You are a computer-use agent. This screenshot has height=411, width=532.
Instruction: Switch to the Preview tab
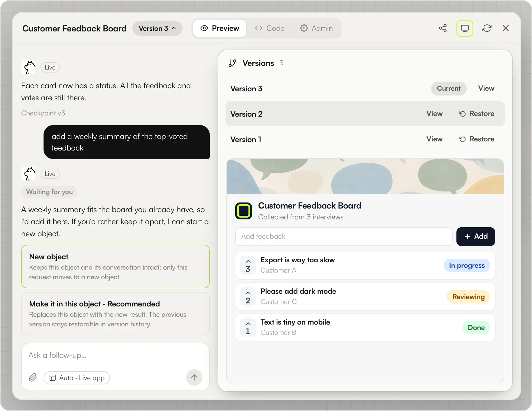coord(220,28)
